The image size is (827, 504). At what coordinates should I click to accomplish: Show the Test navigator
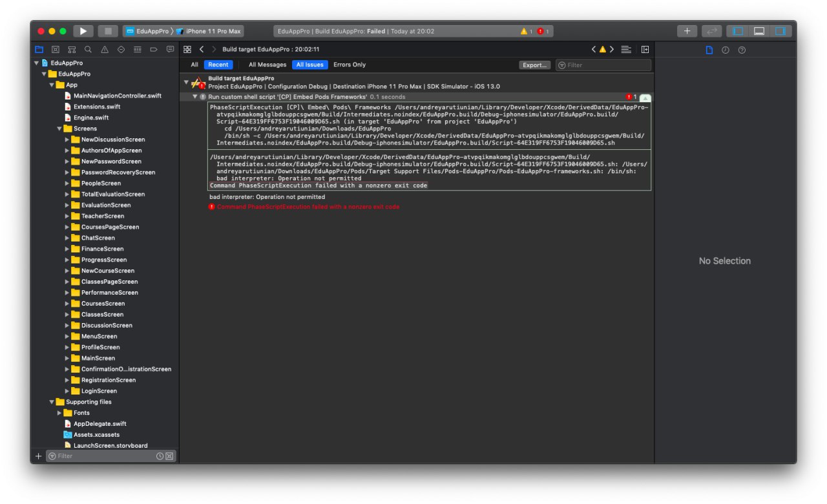121,49
